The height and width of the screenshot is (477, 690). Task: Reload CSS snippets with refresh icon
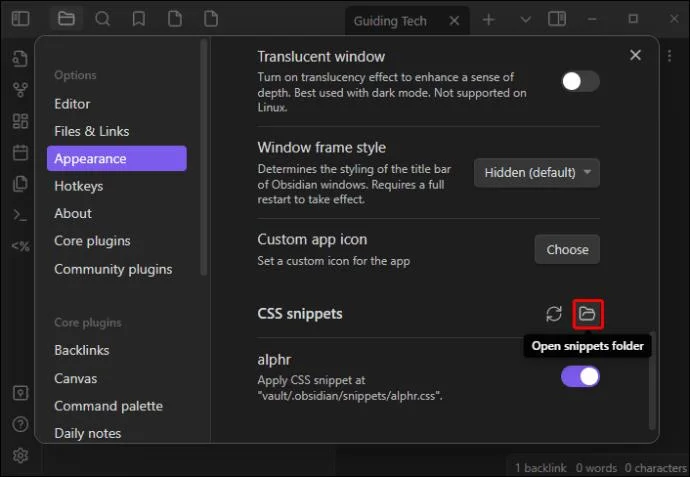tap(554, 314)
